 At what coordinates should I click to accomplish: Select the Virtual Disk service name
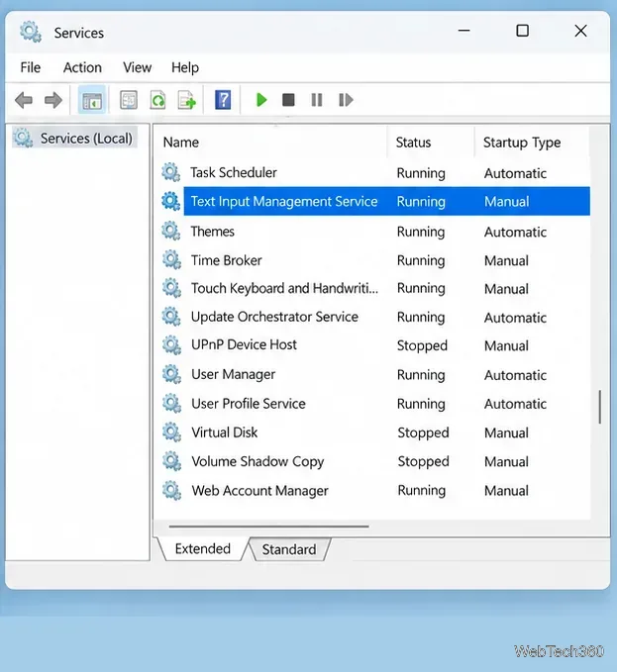[225, 432]
